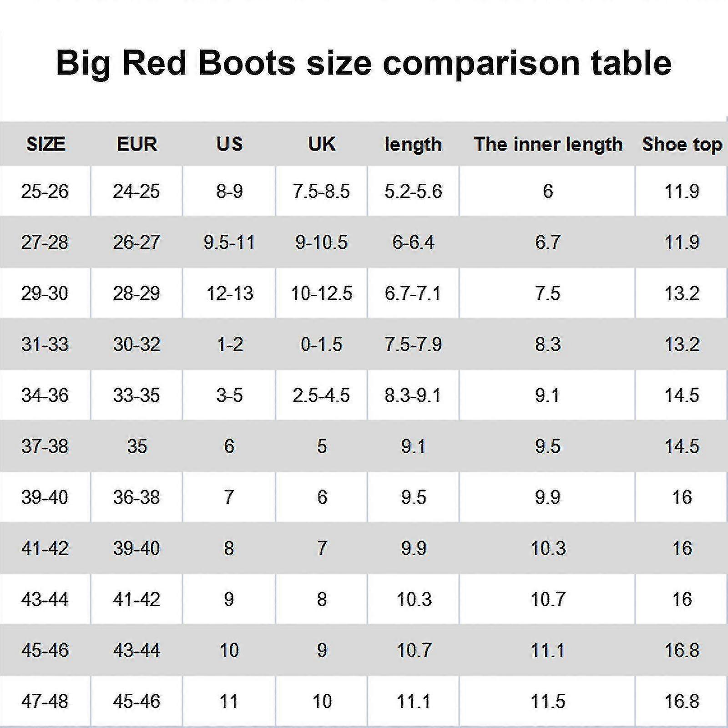This screenshot has width=728, height=728.
Task: Select size cell 25-26
Action: coord(45,191)
